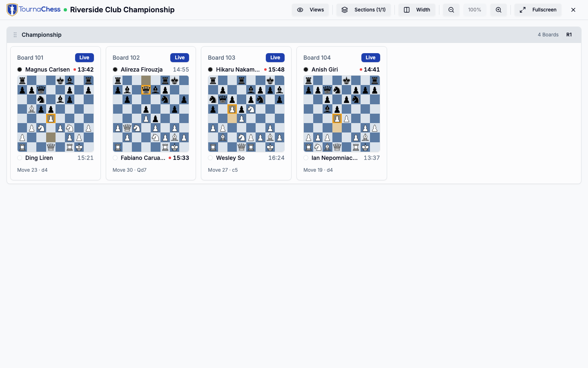
Task: Open the Width column options
Action: tap(417, 10)
